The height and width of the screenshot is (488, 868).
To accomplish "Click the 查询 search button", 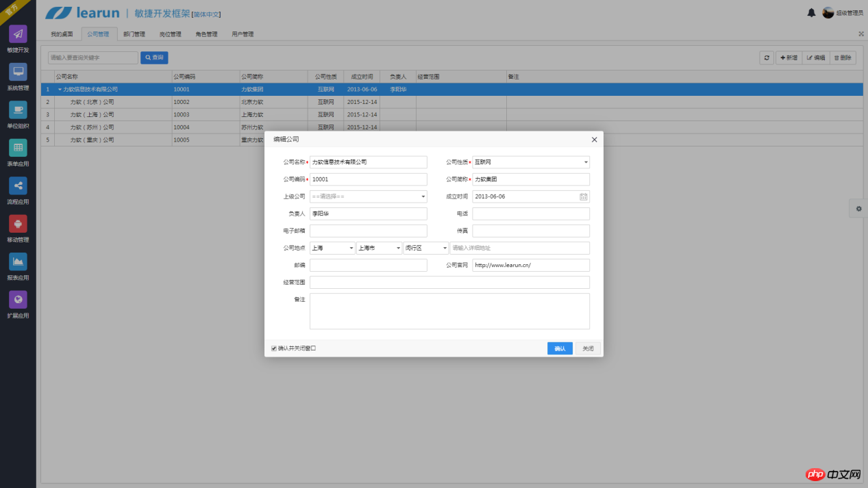I will 154,58.
